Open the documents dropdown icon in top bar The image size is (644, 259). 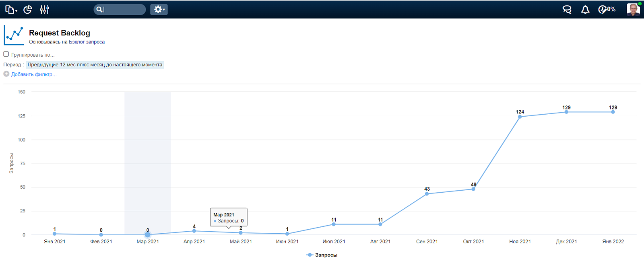11,10
